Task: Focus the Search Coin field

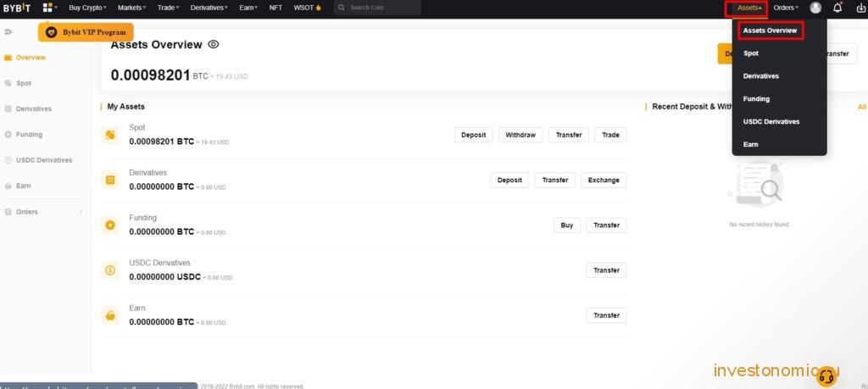Action: [377, 8]
